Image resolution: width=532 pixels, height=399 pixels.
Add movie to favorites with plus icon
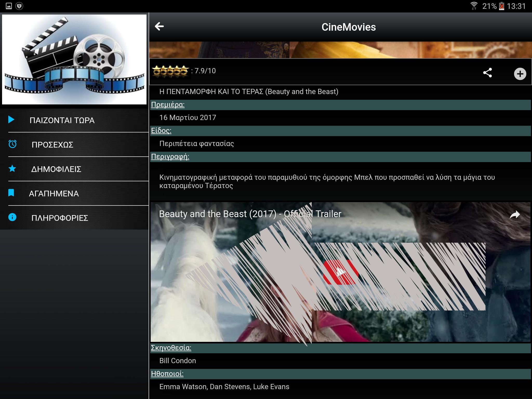click(520, 74)
